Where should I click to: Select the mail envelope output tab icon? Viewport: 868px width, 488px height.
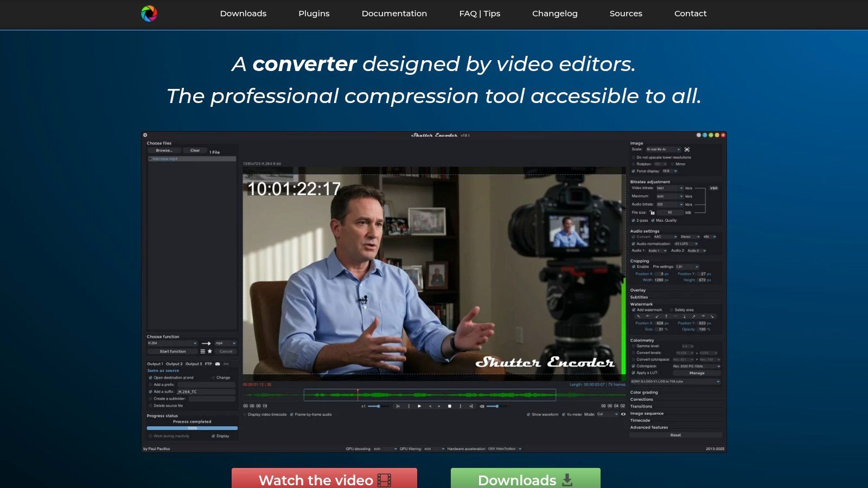coord(218,364)
